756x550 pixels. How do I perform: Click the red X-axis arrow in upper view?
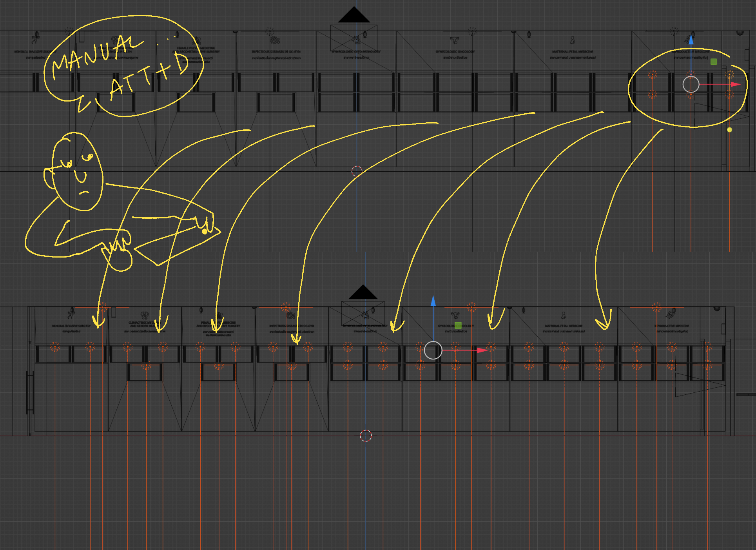736,84
